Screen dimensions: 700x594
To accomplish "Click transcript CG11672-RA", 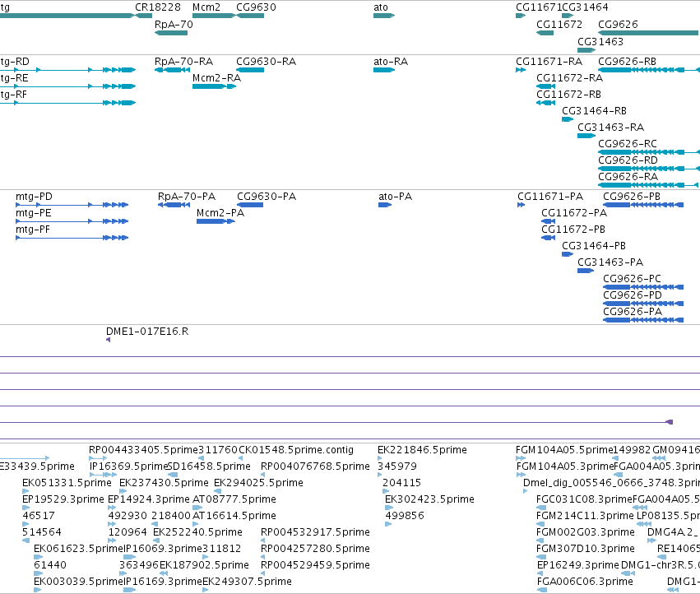I will click(x=569, y=78).
